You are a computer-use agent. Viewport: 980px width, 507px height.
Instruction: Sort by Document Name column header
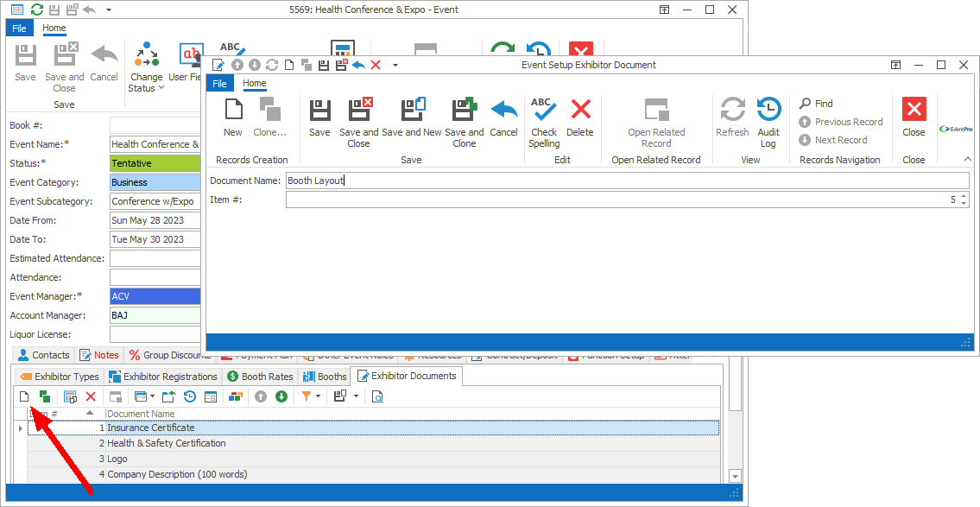coord(413,413)
